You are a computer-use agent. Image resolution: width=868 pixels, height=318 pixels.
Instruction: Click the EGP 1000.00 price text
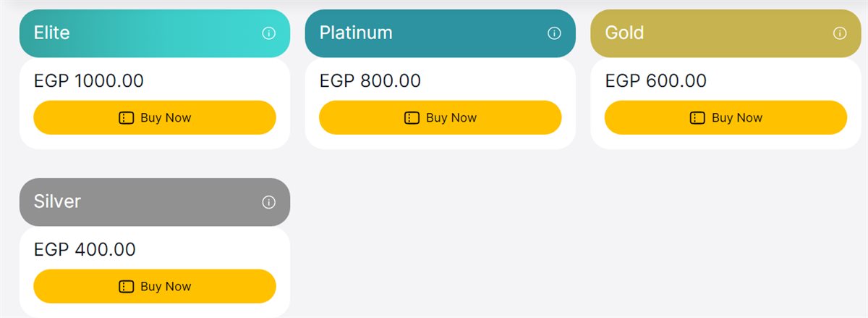[x=89, y=80]
